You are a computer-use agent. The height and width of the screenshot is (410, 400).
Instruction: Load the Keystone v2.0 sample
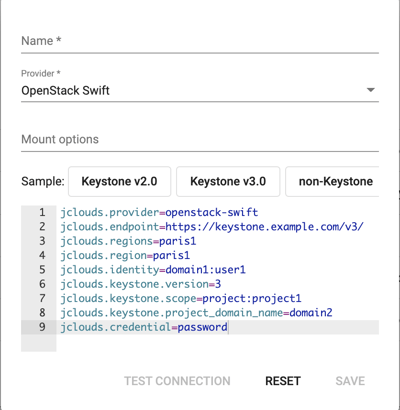click(x=119, y=181)
